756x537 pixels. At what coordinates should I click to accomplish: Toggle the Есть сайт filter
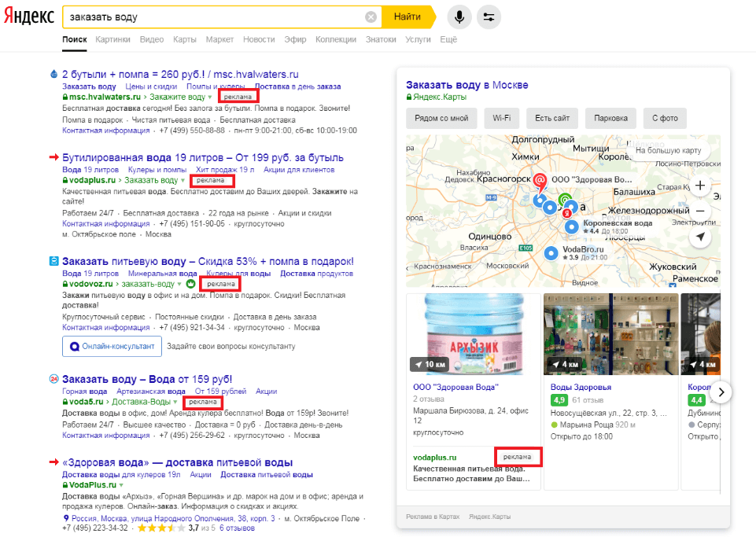click(x=552, y=118)
